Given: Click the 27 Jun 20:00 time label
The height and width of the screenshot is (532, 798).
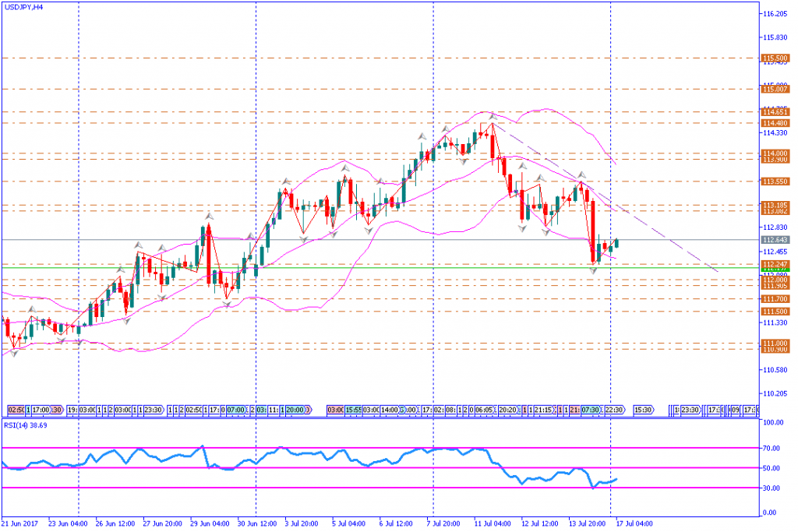Looking at the screenshot, I should point(162,524).
